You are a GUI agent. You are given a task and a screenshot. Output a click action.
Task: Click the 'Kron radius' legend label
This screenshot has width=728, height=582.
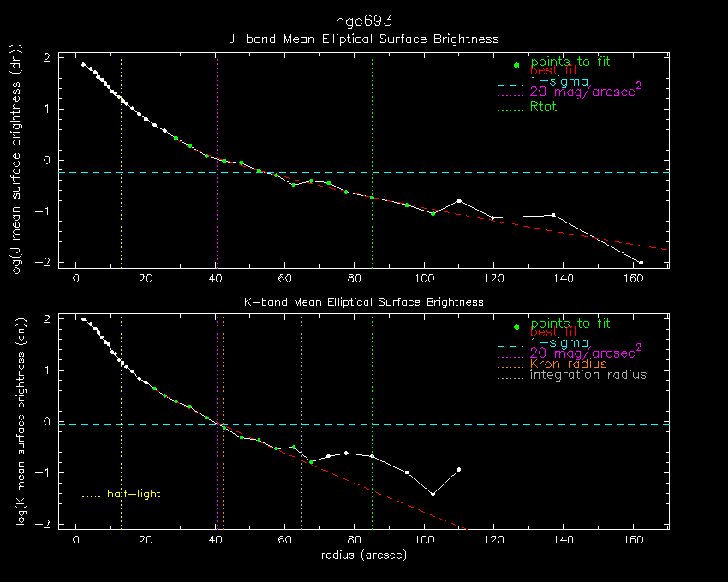(x=569, y=364)
